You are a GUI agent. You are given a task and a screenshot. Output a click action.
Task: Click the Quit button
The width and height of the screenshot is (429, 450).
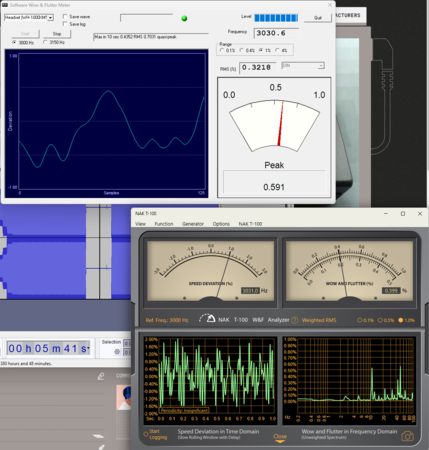(x=318, y=18)
